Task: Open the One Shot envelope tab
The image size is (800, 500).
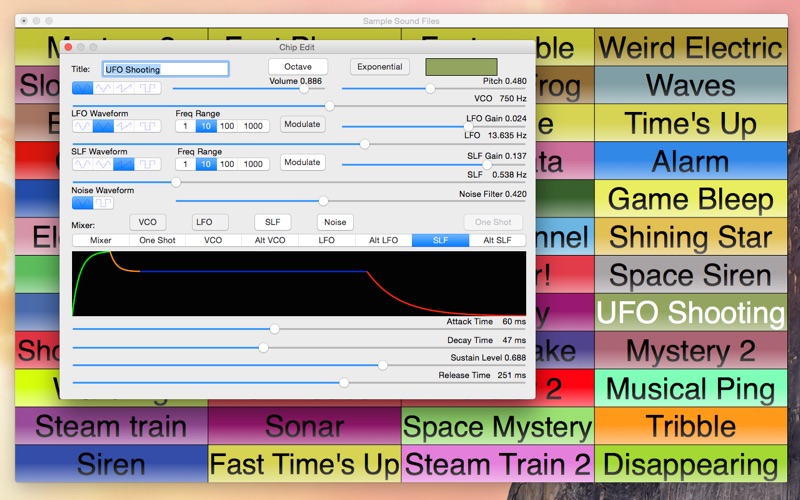Action: 157,240
